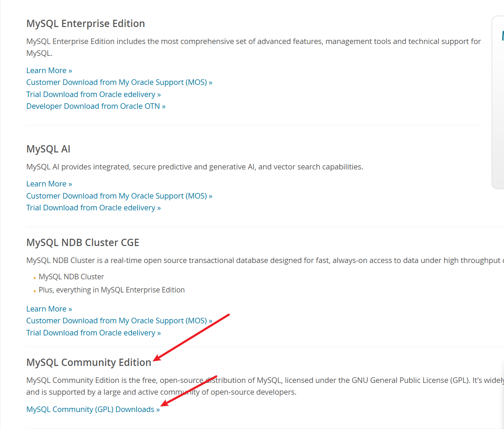
Task: Open MySQL Community (GPL) Downloads link
Action: click(x=93, y=409)
